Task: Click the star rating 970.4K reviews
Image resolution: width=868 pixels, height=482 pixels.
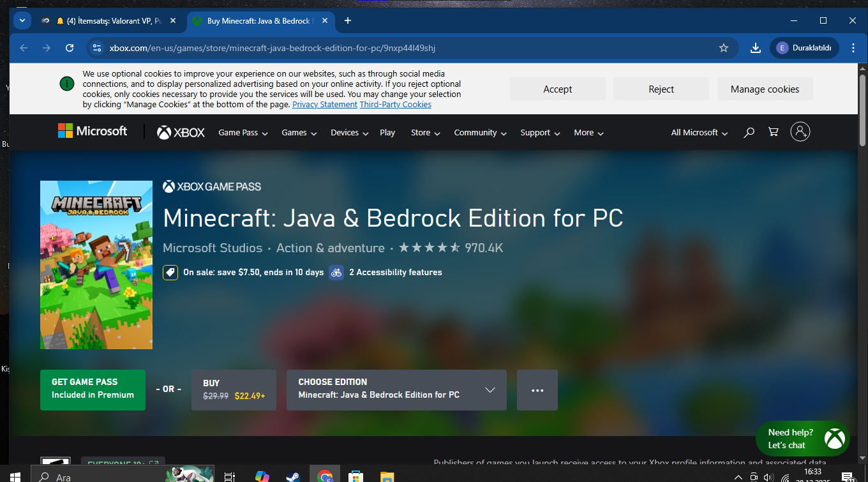Action: pyautogui.click(x=451, y=248)
